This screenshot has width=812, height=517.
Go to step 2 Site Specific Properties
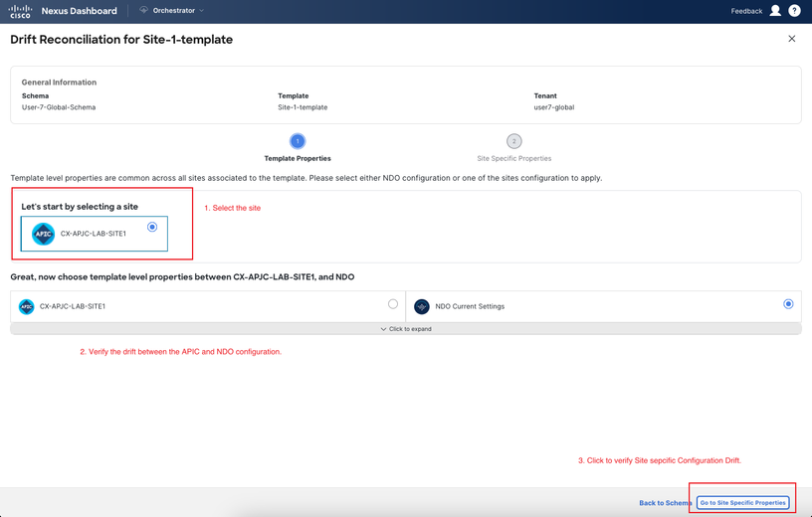pos(514,141)
